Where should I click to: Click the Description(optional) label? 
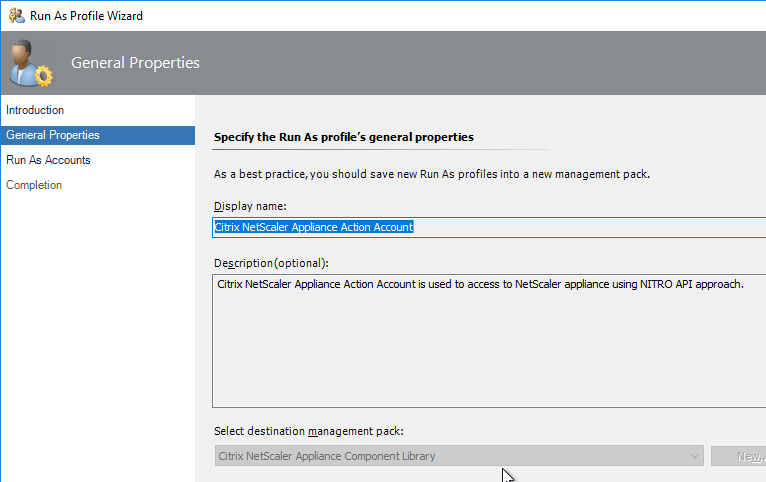pyautogui.click(x=271, y=263)
